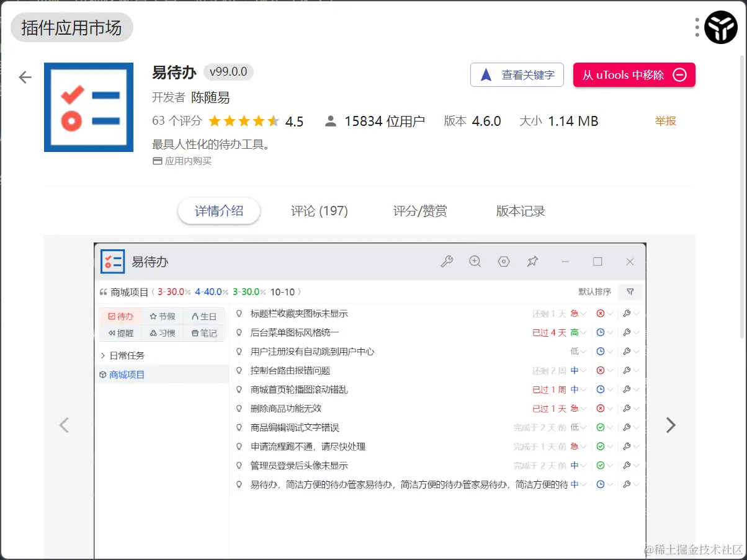Image resolution: width=747 pixels, height=560 pixels.
Task: Remove plugin via 从 uTools 中移除 button
Action: point(634,75)
